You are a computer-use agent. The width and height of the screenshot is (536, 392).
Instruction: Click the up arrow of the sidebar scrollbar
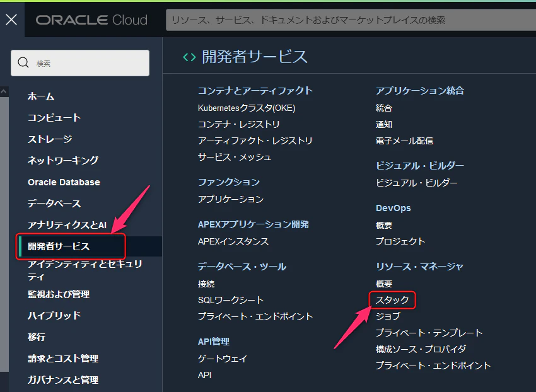click(4, 91)
